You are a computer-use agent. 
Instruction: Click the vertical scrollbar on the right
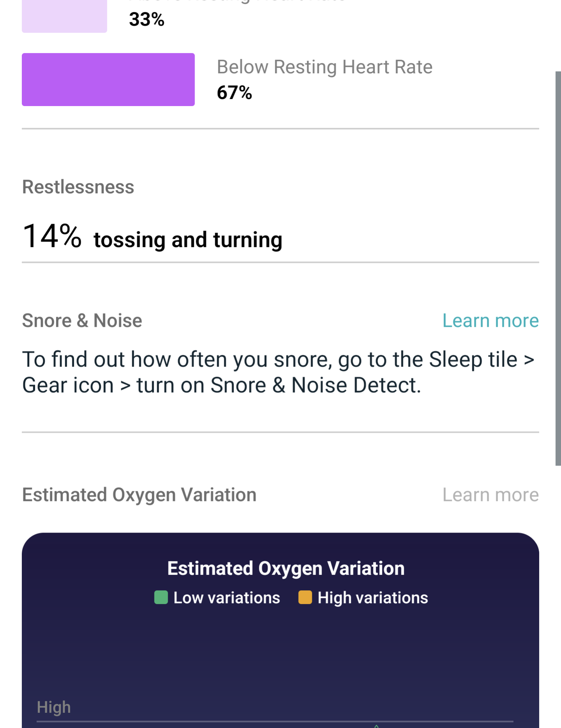click(x=558, y=268)
